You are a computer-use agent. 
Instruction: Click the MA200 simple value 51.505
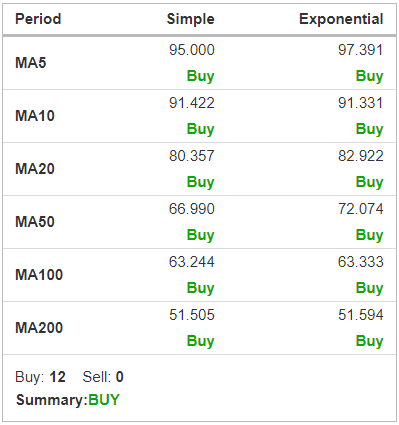pos(192,315)
